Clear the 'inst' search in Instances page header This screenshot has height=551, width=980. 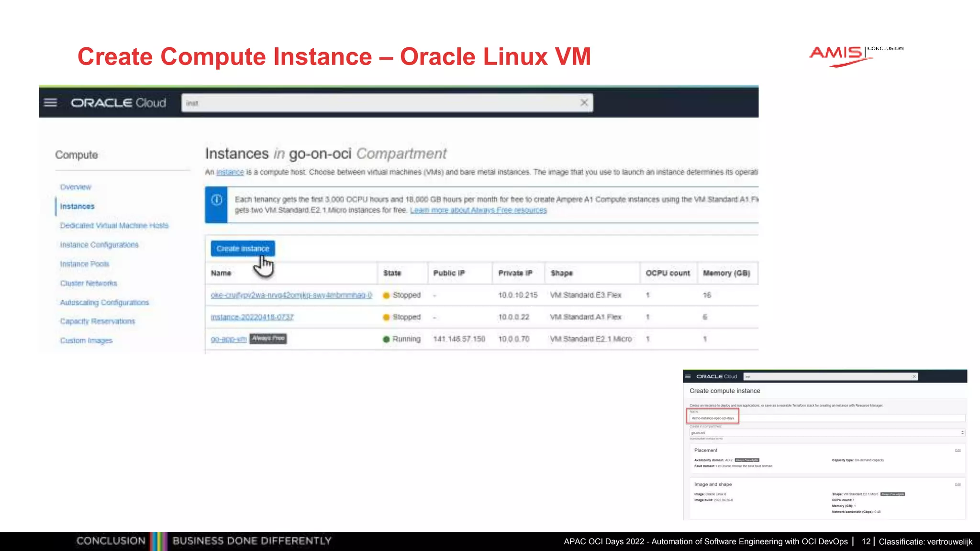pos(584,102)
